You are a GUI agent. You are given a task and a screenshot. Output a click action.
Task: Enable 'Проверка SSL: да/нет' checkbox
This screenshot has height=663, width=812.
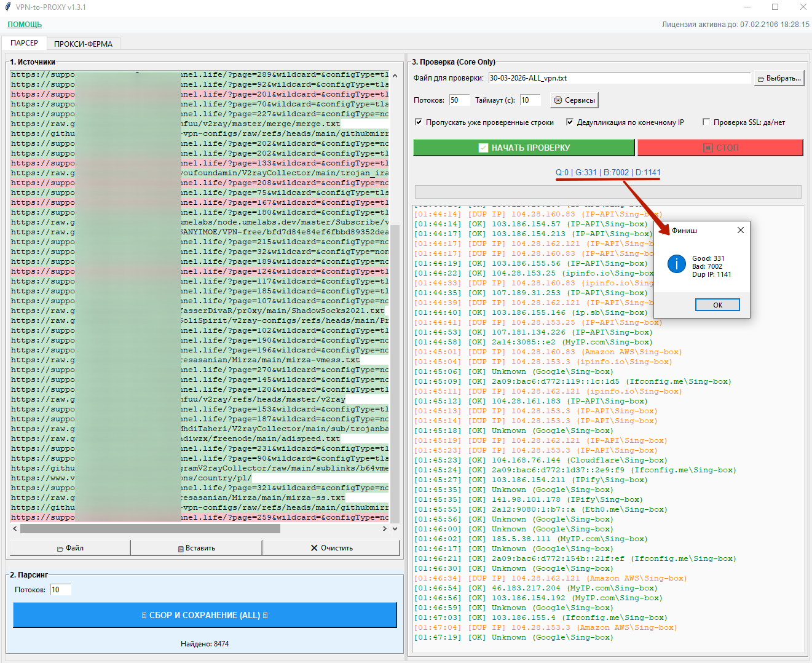706,122
